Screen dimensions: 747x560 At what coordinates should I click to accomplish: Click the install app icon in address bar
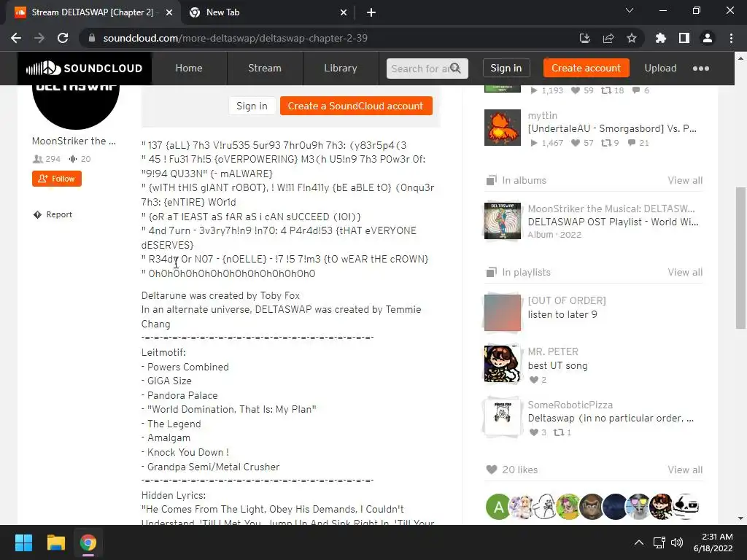pyautogui.click(x=584, y=38)
